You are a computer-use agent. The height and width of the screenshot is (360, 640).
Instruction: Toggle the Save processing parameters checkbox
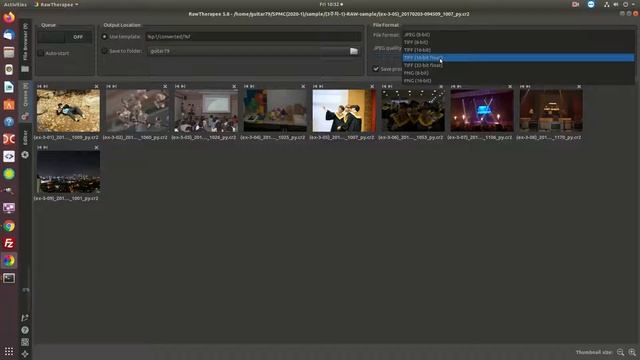[376, 69]
